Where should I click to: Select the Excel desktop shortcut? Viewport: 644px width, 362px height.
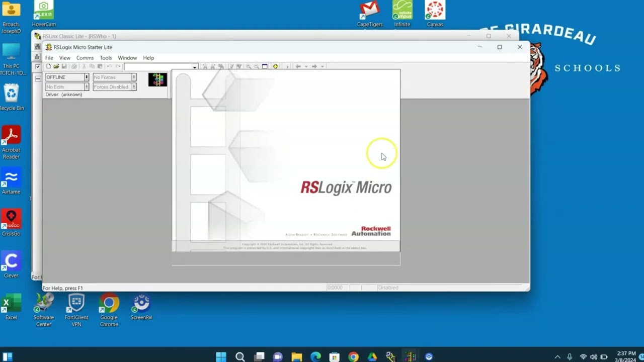coord(11,307)
